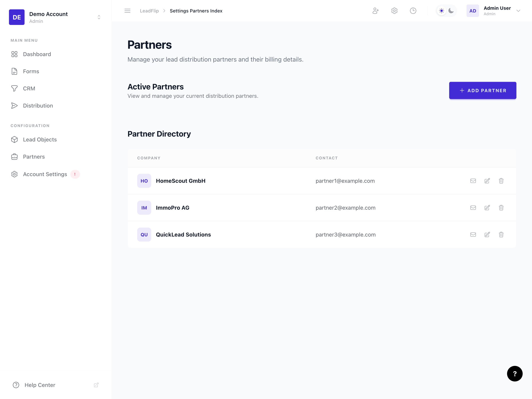Delete QuickLead Solutions with the trash icon
This screenshot has height=399, width=532.
(x=501, y=235)
